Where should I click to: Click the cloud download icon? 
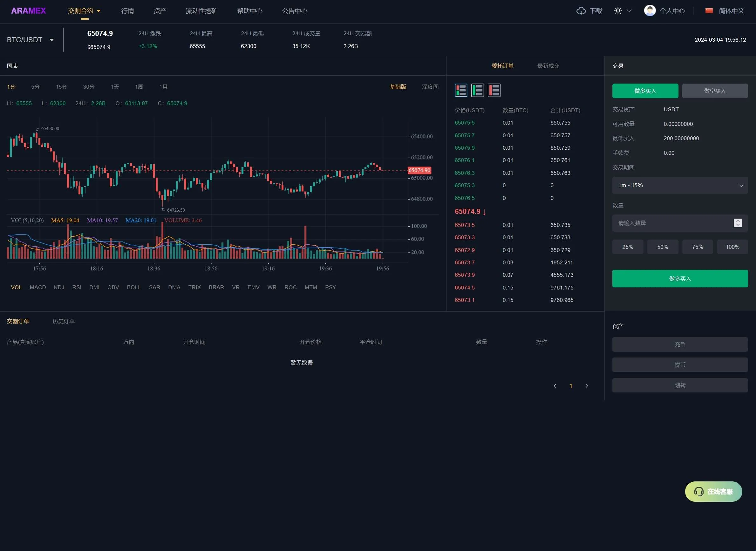click(581, 11)
